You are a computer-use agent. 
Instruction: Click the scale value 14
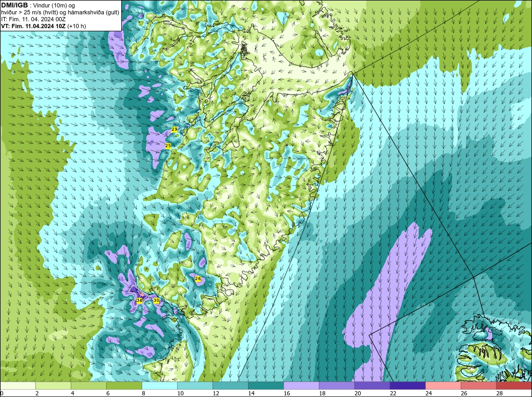tap(251, 393)
